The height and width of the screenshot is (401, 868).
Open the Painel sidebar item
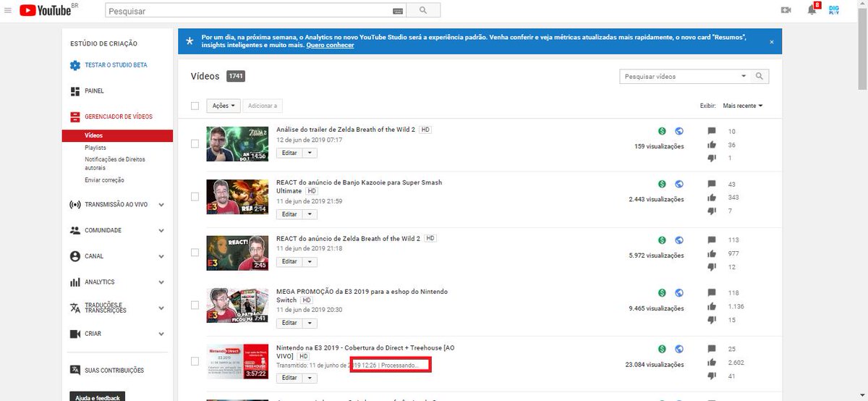point(94,91)
